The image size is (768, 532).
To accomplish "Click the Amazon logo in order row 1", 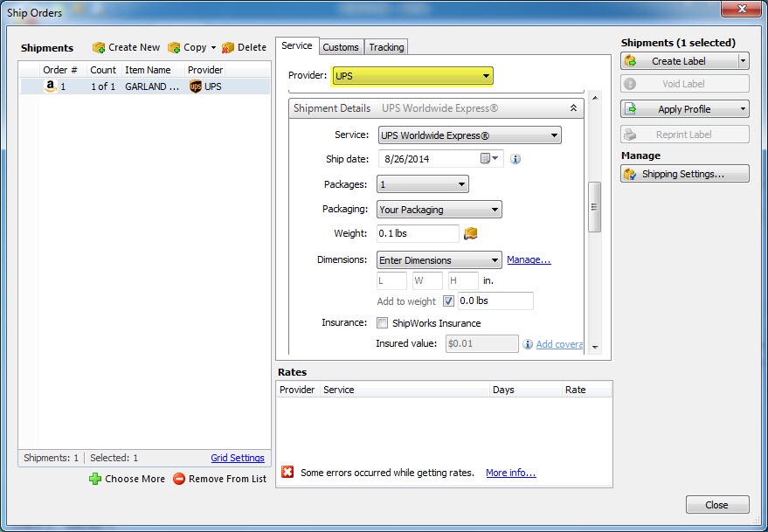I will point(50,86).
